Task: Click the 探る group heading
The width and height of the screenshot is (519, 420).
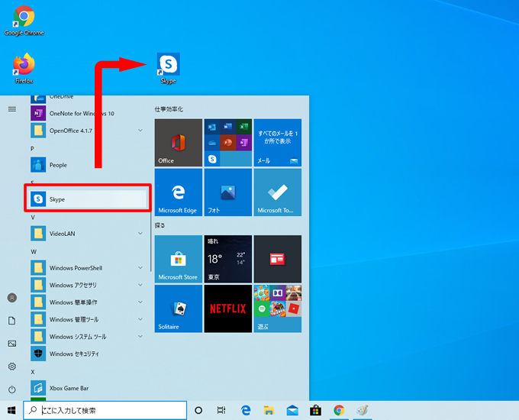Action: coord(160,225)
